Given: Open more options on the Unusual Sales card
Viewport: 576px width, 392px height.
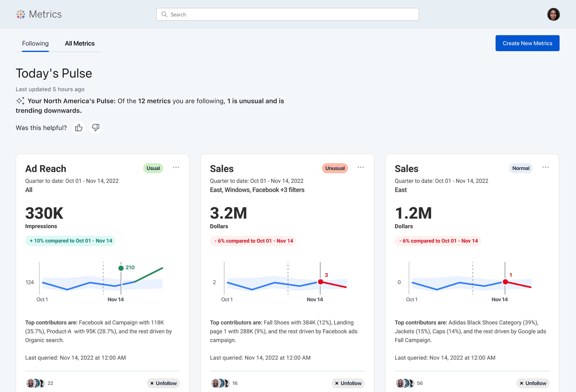Looking at the screenshot, I should (x=361, y=167).
